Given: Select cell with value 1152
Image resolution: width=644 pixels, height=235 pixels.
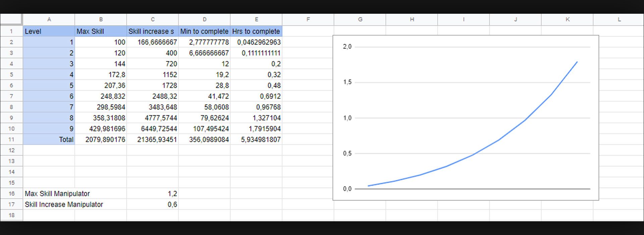Looking at the screenshot, I should (153, 74).
